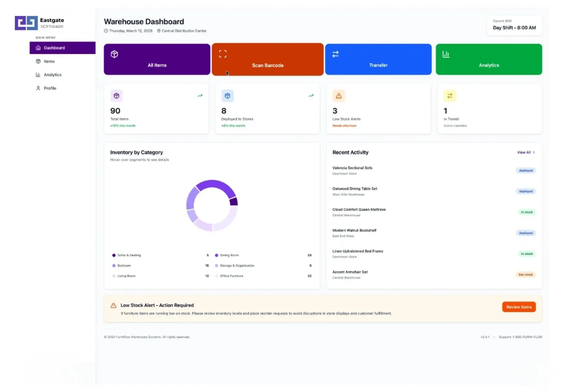Click the Total Items trend arrow
The width and height of the screenshot is (588, 392).
[200, 96]
